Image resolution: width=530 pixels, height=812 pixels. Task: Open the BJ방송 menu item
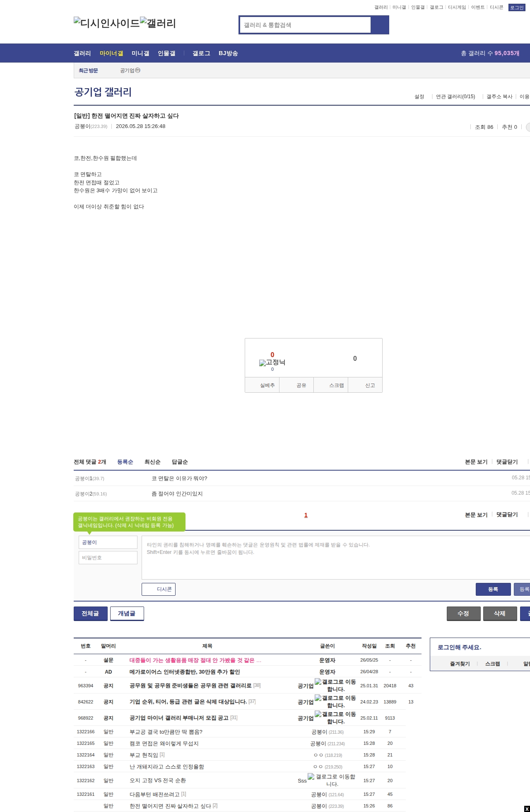pyautogui.click(x=228, y=53)
